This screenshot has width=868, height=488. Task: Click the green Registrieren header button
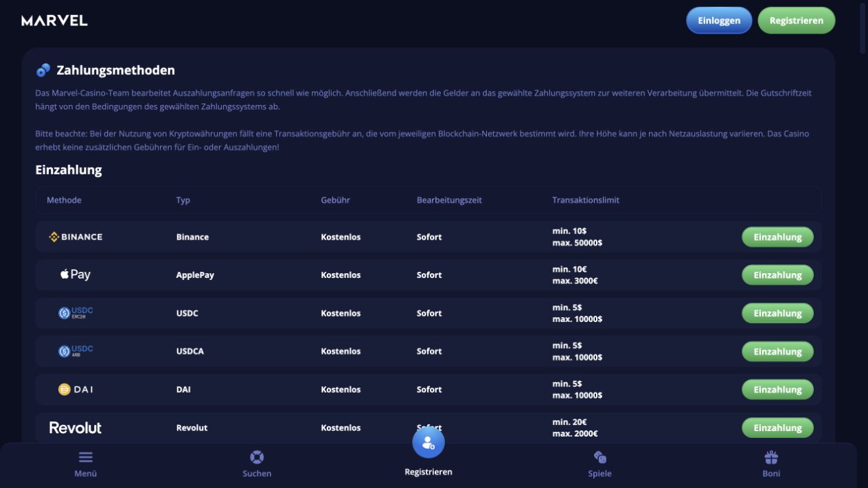pos(797,21)
